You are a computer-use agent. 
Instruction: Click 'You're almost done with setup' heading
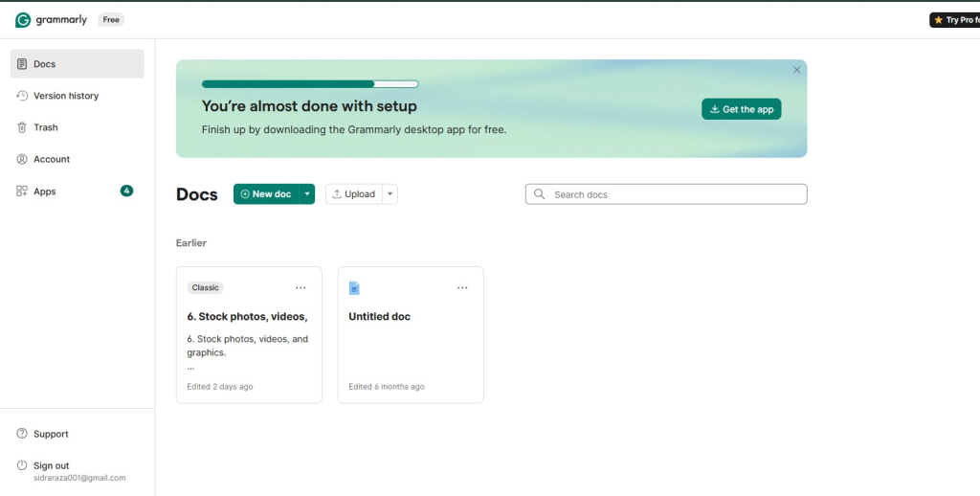pos(309,106)
